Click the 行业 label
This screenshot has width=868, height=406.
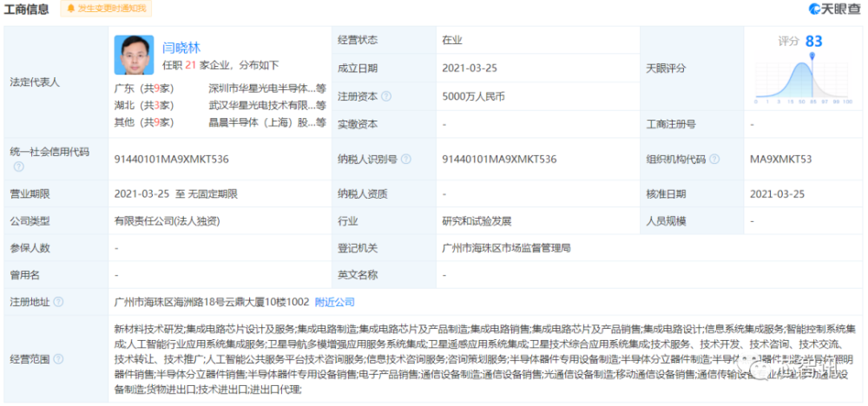point(348,222)
